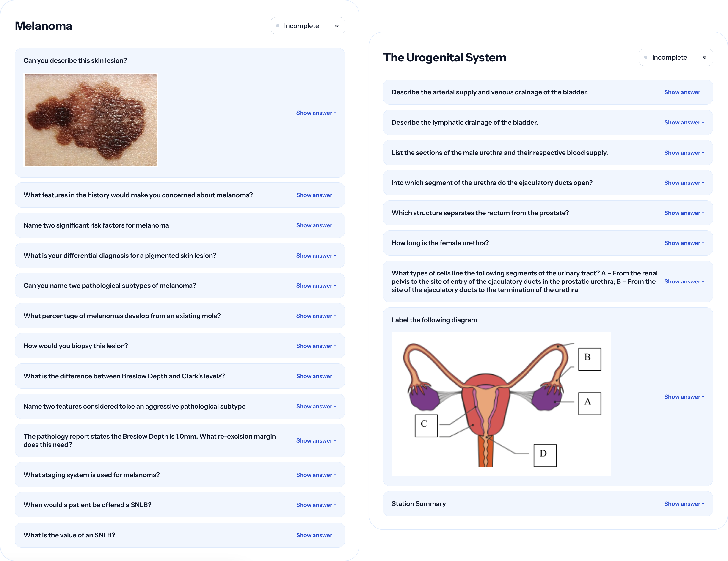The height and width of the screenshot is (561, 728).
Task: Show answer for male urethra sections
Action: pyautogui.click(x=684, y=153)
